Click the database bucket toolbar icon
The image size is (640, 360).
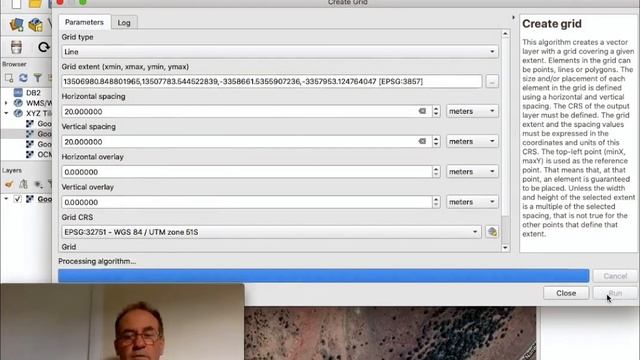click(x=16, y=47)
